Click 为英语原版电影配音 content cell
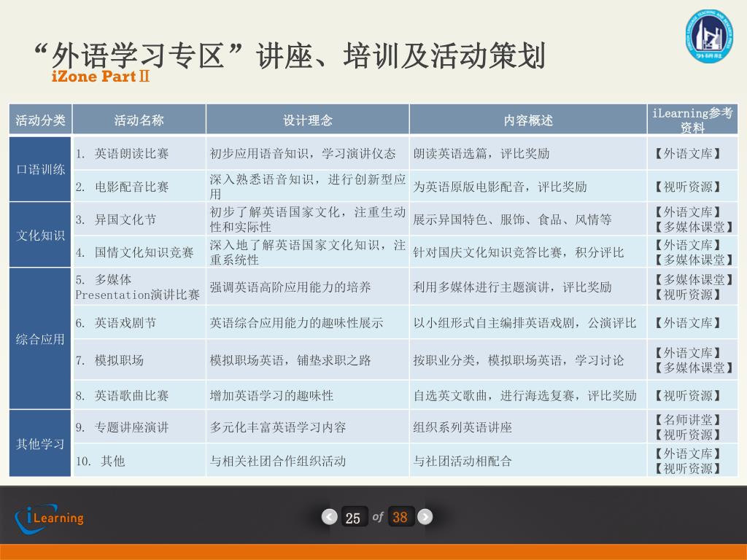This screenshot has width=747, height=560. (528, 186)
